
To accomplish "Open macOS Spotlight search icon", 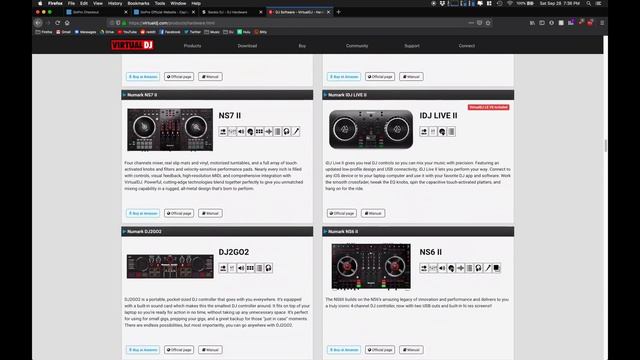I will pos(589,3).
